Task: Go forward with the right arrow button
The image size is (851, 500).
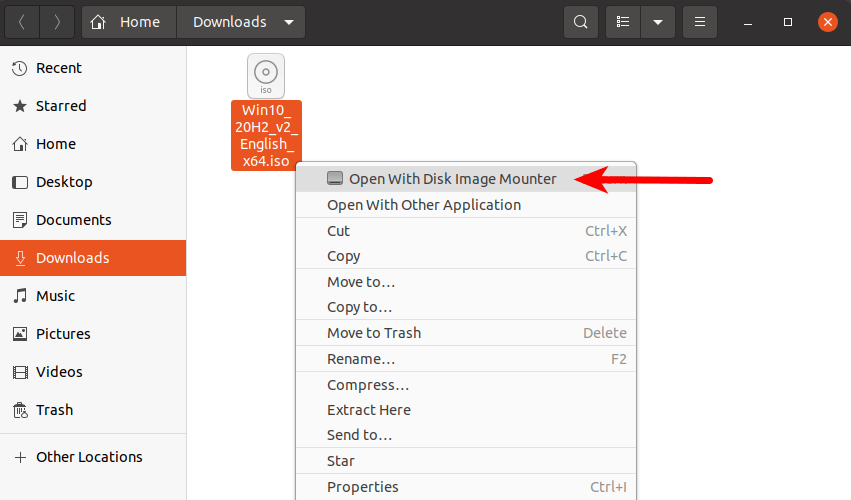Action: 57,22
